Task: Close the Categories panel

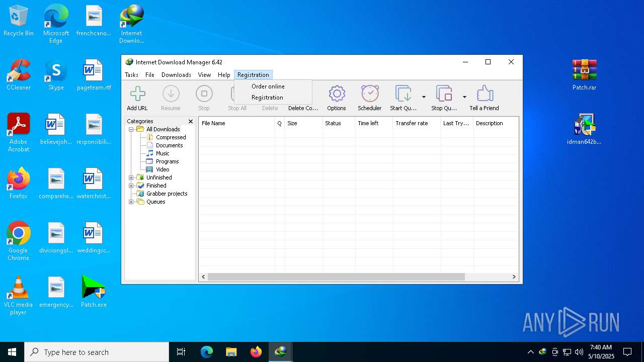Action: click(191, 121)
